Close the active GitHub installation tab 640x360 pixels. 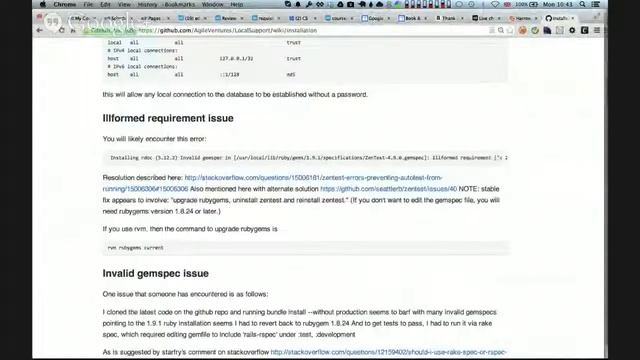coord(573,18)
